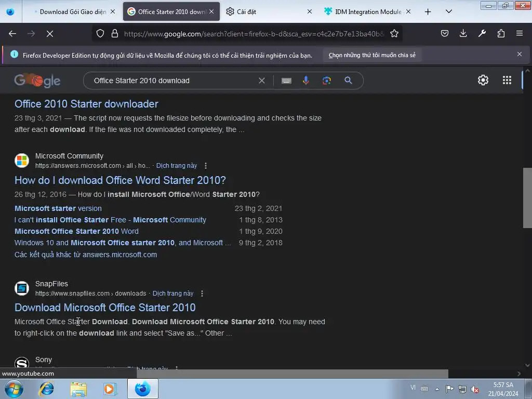This screenshot has width=532, height=399.
Task: Open the extensions puzzle icon
Action: coord(501,33)
